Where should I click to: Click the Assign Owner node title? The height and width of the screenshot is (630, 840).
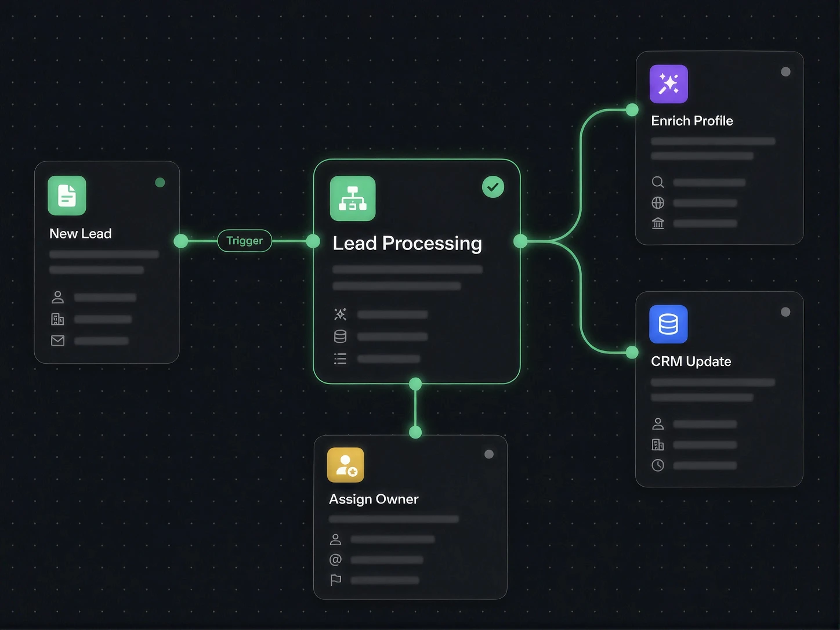[x=374, y=499]
